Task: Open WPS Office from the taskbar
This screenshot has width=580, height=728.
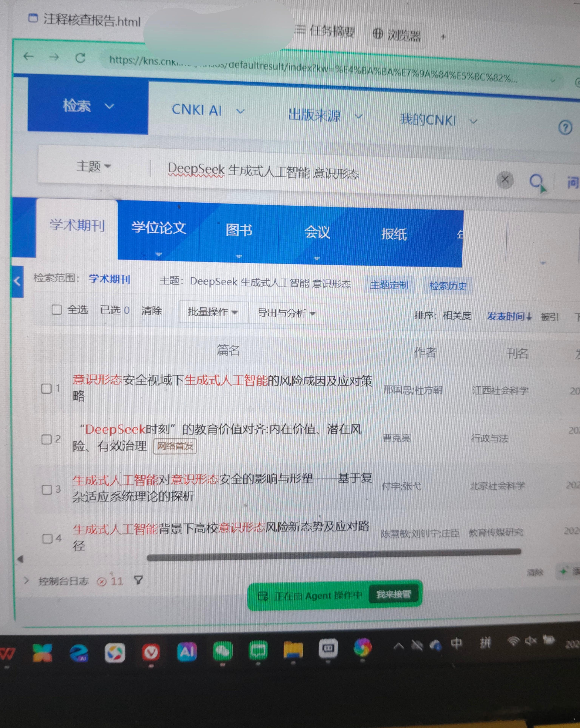Action: tap(7, 653)
